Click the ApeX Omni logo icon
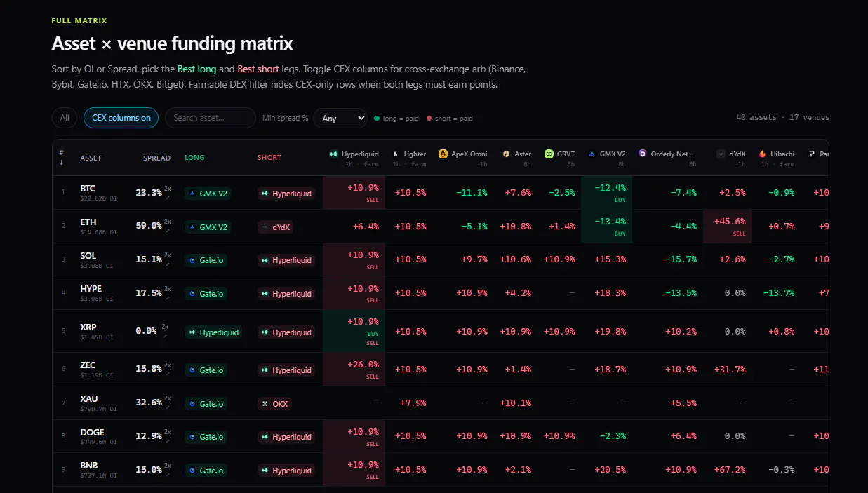The image size is (868, 493). pyautogui.click(x=443, y=154)
